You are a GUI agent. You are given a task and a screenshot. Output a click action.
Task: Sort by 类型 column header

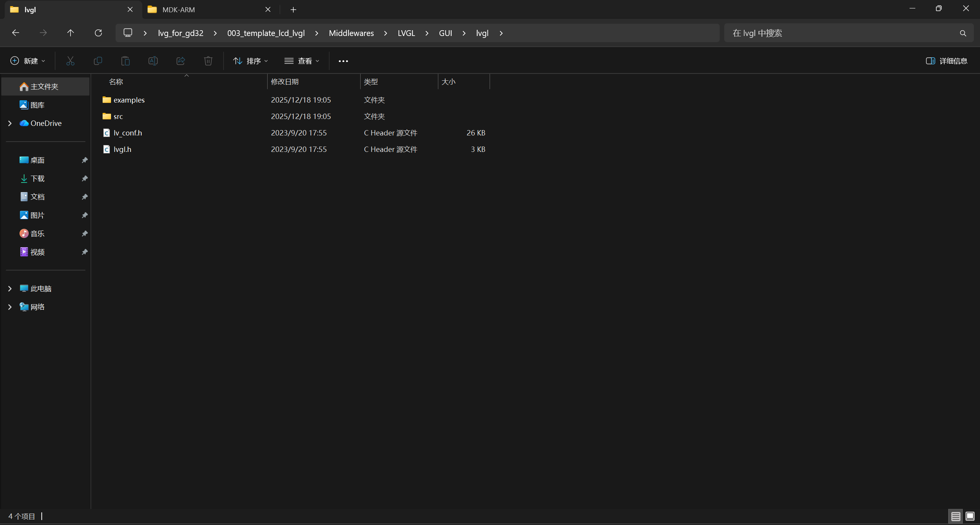click(x=399, y=82)
